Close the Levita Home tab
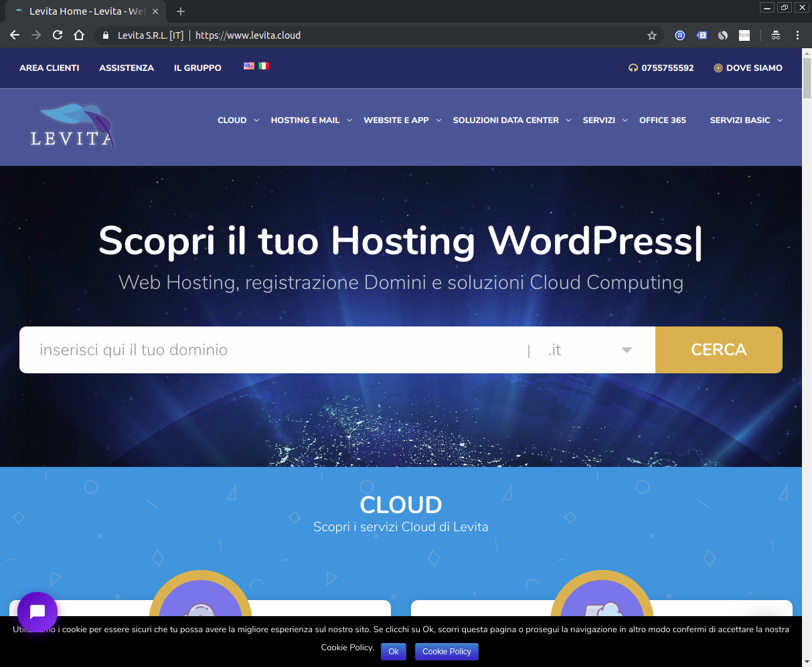This screenshot has width=812, height=667. coord(155,11)
